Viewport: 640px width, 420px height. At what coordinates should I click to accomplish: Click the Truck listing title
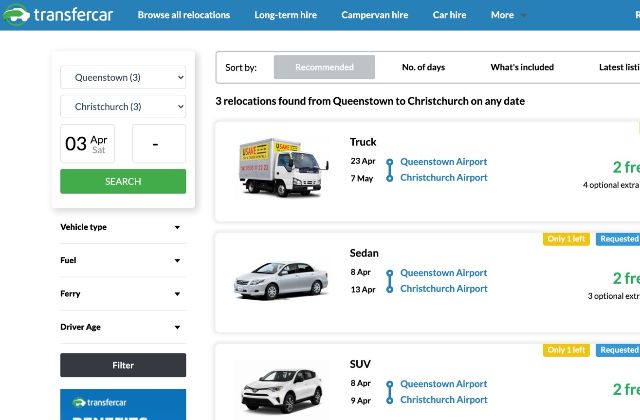tap(363, 142)
